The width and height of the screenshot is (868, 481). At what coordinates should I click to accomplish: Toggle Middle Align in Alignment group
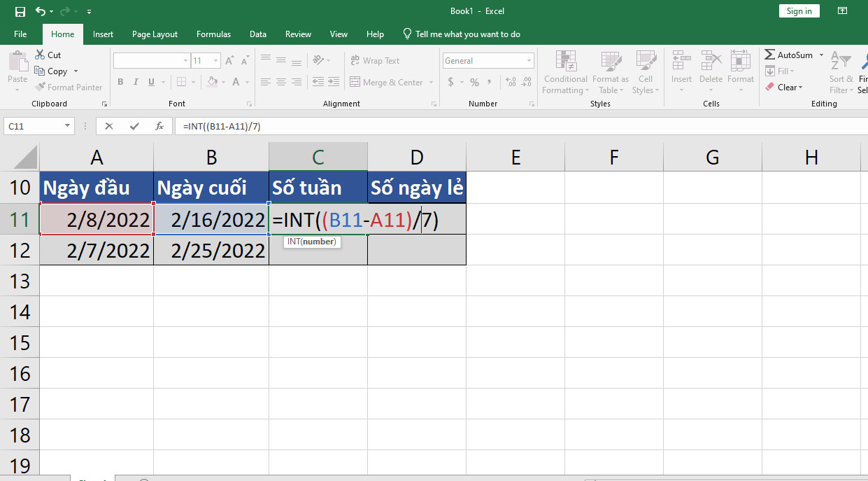(281, 60)
